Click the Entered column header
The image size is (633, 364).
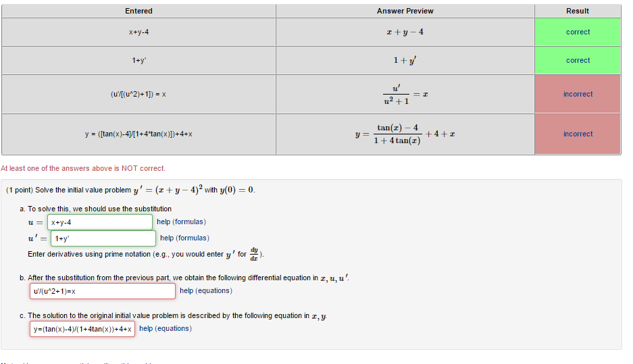tap(138, 11)
